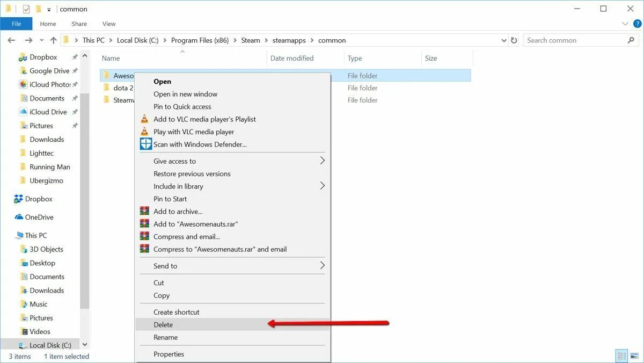
Task: Click WinRAR icon for Add to Awesomenauts.rar
Action: pyautogui.click(x=144, y=223)
